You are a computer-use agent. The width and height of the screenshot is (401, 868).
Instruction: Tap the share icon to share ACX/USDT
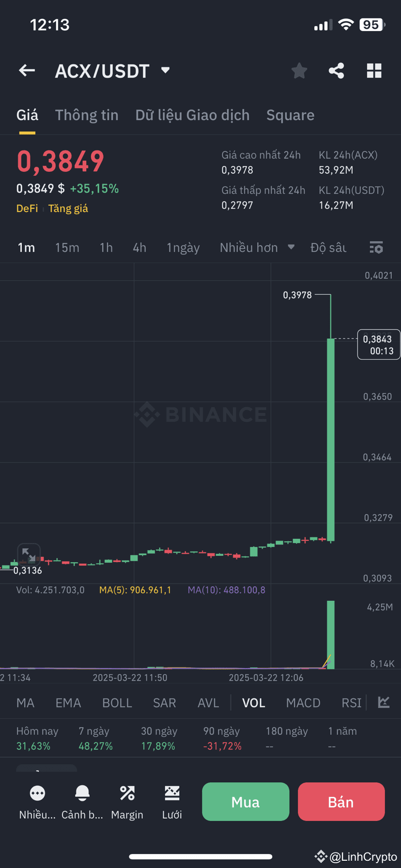click(336, 71)
